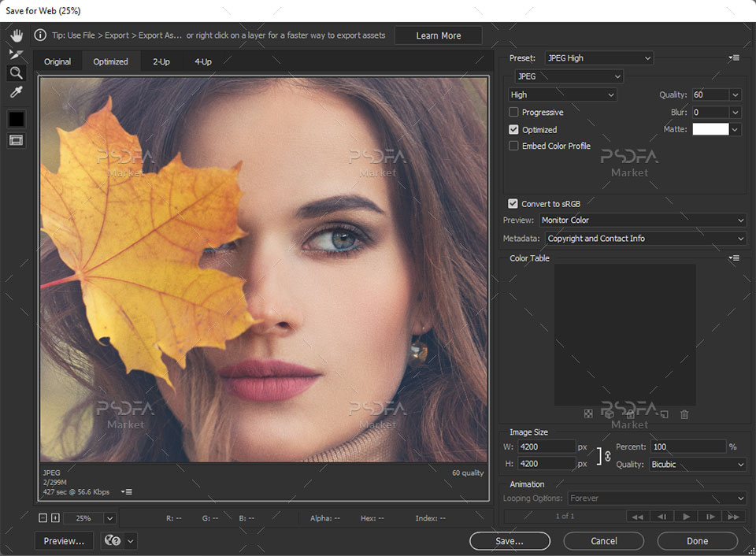Click the Save... button

pos(510,541)
